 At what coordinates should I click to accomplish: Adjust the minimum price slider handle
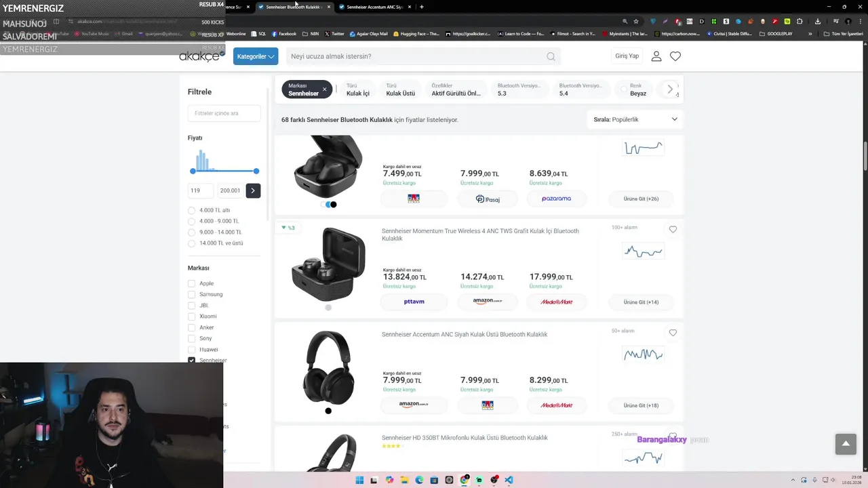click(193, 171)
